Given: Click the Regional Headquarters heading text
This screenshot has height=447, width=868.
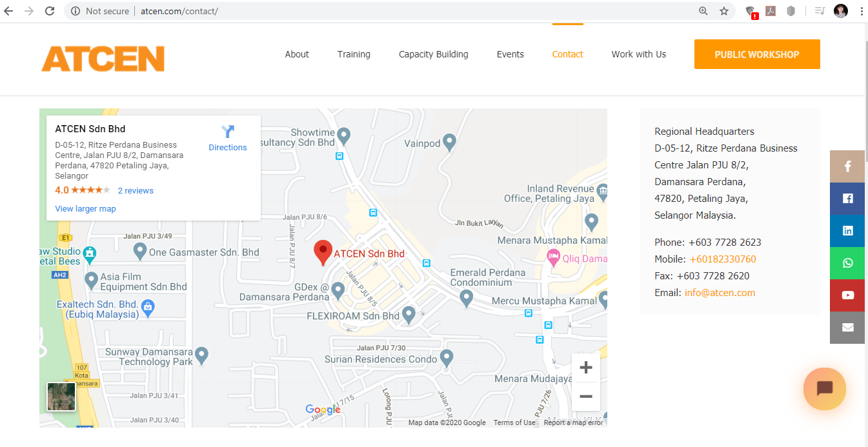Looking at the screenshot, I should pyautogui.click(x=704, y=132).
